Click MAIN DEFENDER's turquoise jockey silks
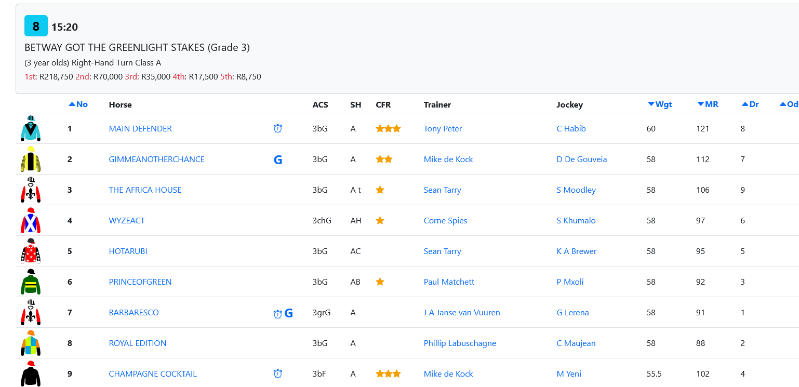 pos(31,128)
